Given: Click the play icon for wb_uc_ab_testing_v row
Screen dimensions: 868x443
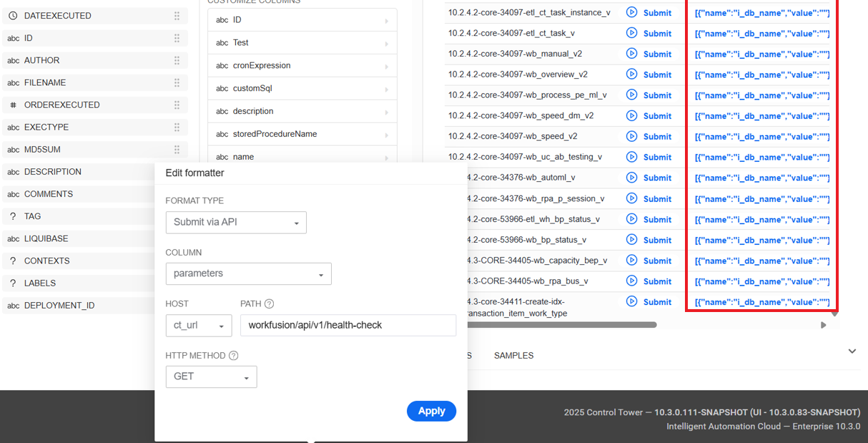Looking at the screenshot, I should [631, 157].
